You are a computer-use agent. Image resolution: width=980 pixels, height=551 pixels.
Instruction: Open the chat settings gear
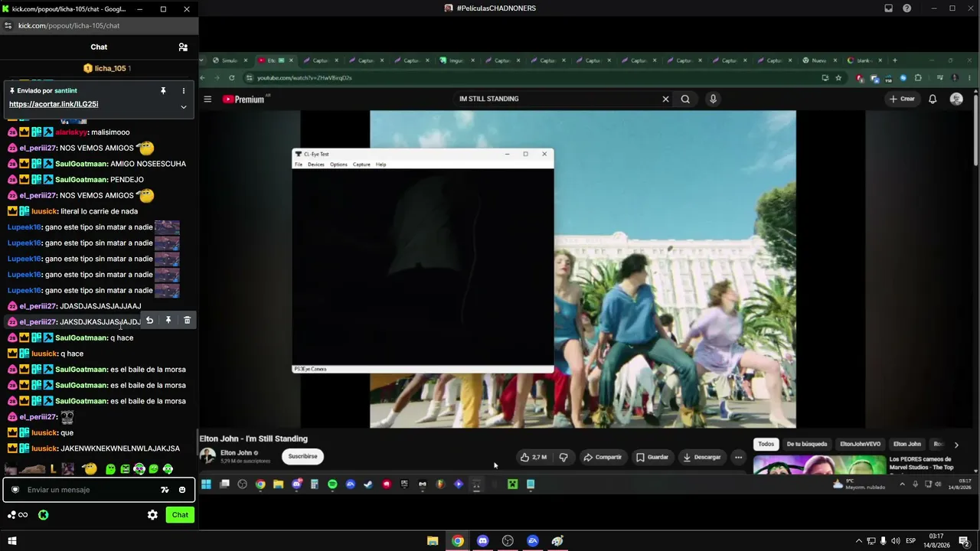pos(152,515)
